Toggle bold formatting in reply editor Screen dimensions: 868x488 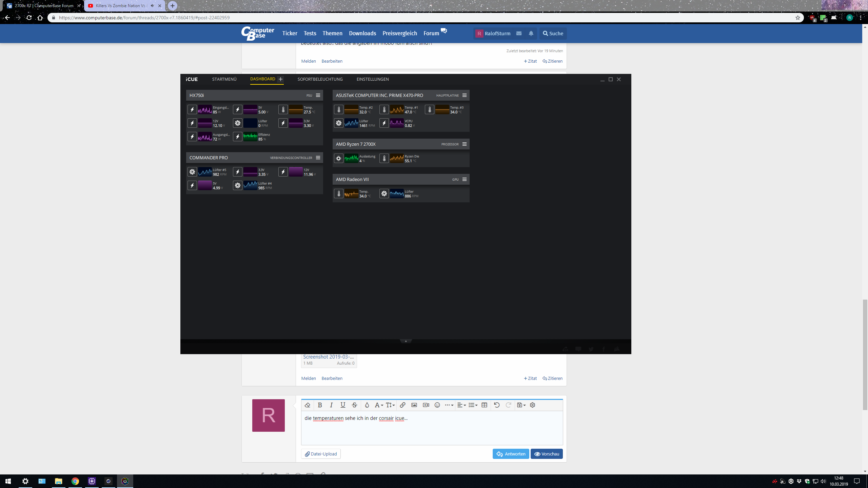320,405
